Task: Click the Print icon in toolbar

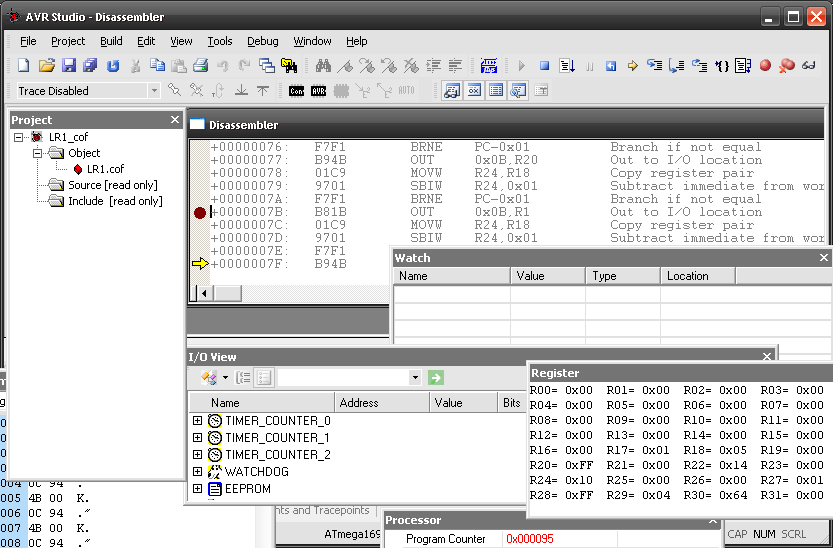Action: (200, 66)
